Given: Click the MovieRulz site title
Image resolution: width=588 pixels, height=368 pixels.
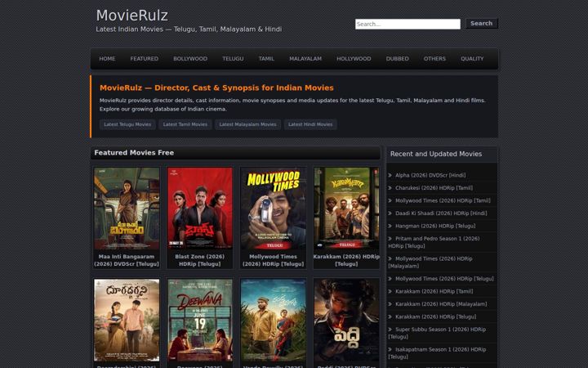Looking at the screenshot, I should click(x=132, y=16).
